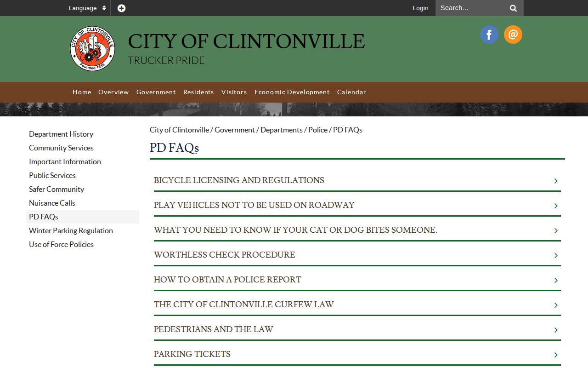588x368 pixels.
Task: Open the Facebook page icon
Action: click(x=489, y=34)
